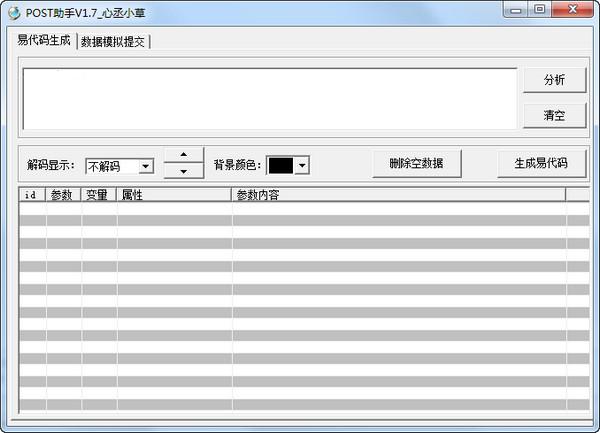This screenshot has height=433, width=600.
Task: Click inside the large empty text box
Action: (x=268, y=98)
